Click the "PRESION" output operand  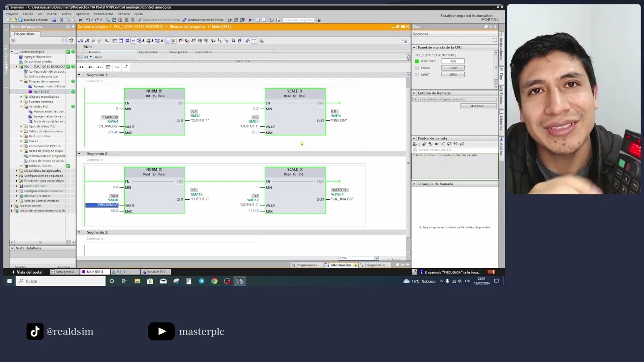[x=339, y=120]
